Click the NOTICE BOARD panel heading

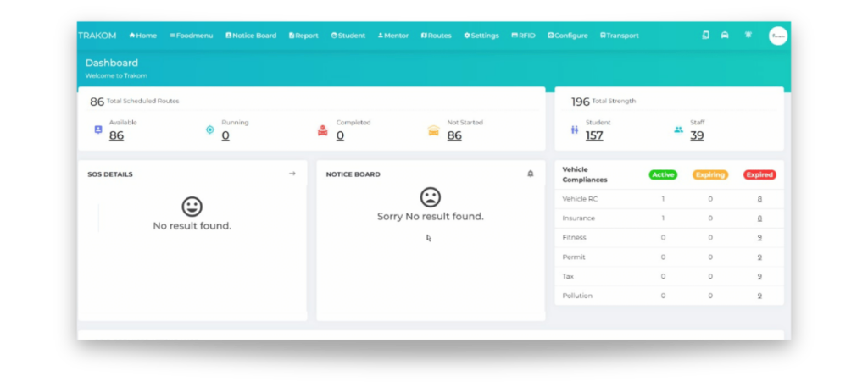click(353, 174)
